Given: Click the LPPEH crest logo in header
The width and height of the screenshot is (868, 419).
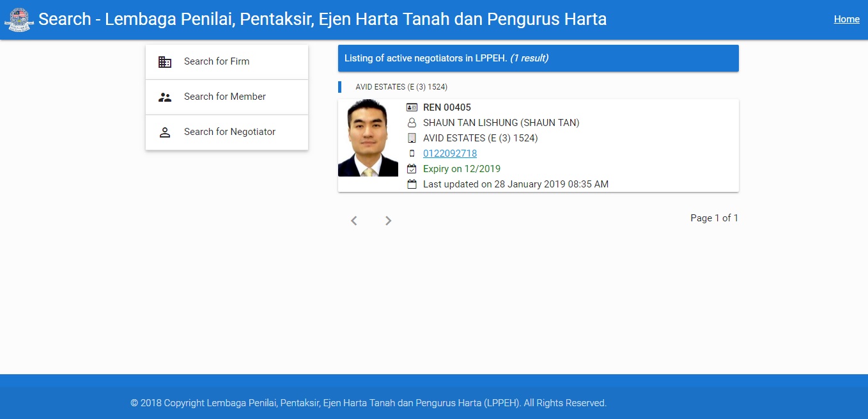Looking at the screenshot, I should click(19, 19).
